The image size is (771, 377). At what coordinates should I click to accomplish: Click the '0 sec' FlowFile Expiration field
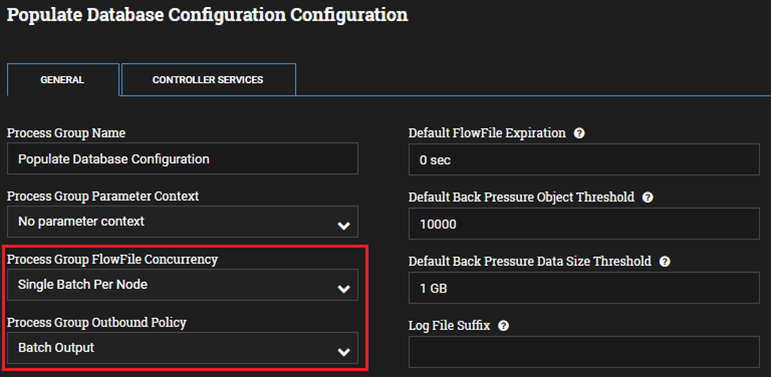pos(584,160)
